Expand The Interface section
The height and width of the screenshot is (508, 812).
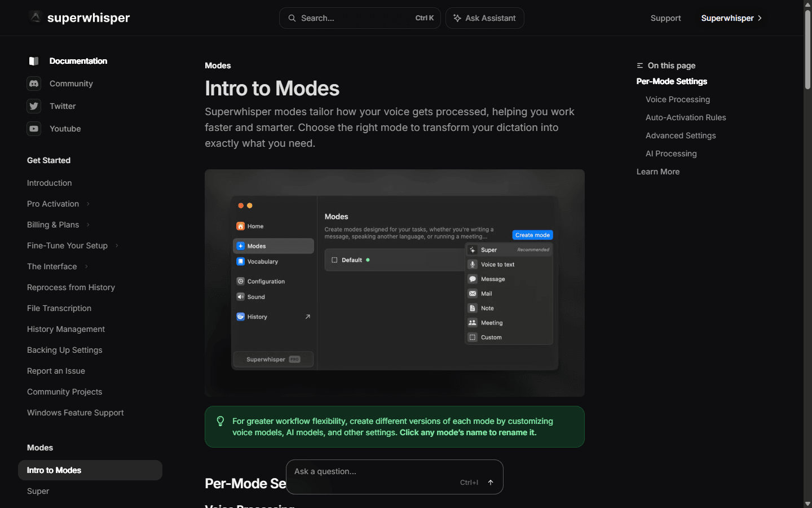86,266
